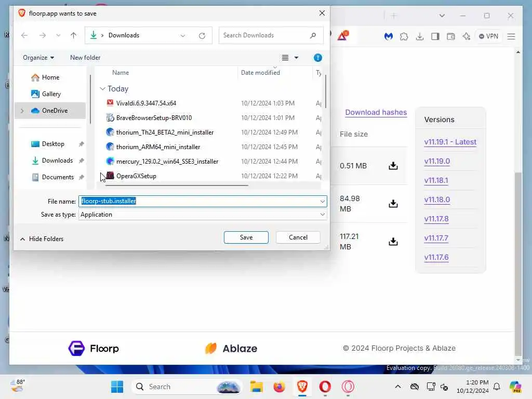Open the view options dropdown arrow

(x=296, y=58)
